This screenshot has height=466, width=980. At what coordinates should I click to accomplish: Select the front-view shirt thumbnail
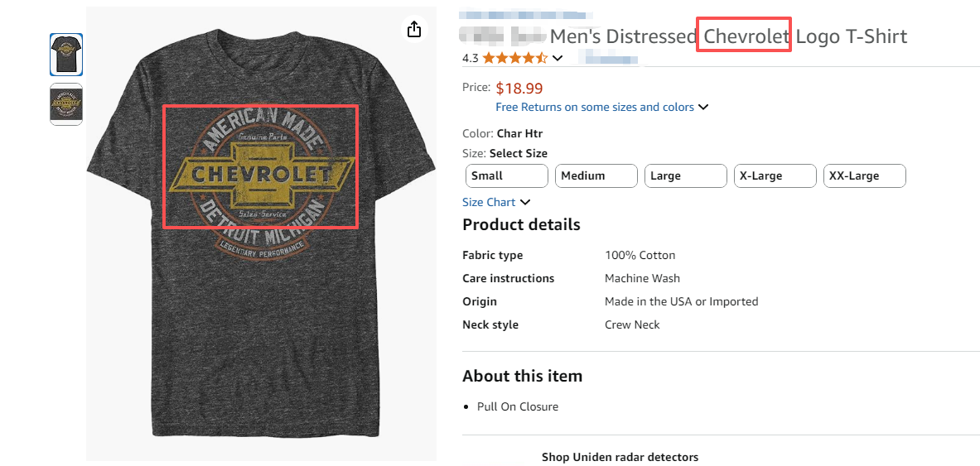click(66, 55)
